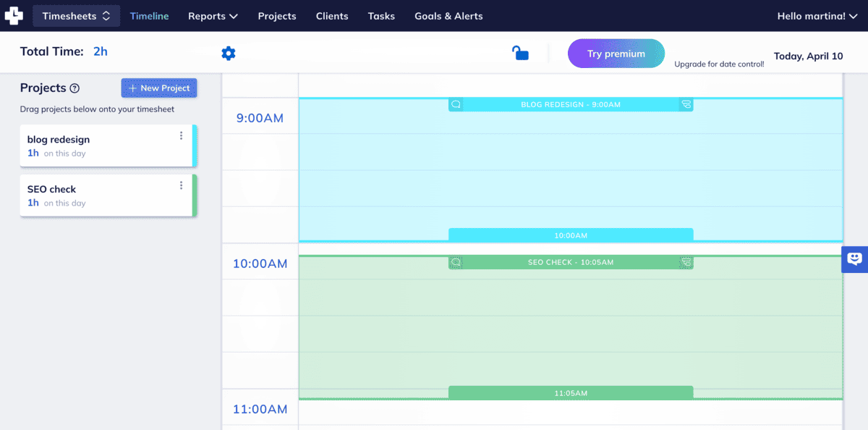Open the options menu on the blog redesign project
This screenshot has width=868, height=430.
click(x=181, y=135)
